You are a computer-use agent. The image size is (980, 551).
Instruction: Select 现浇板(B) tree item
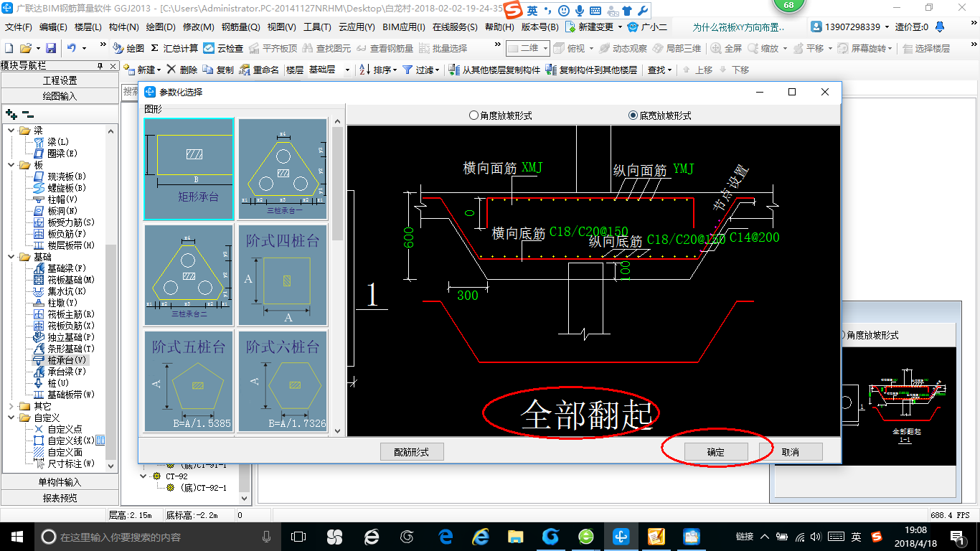tap(60, 176)
